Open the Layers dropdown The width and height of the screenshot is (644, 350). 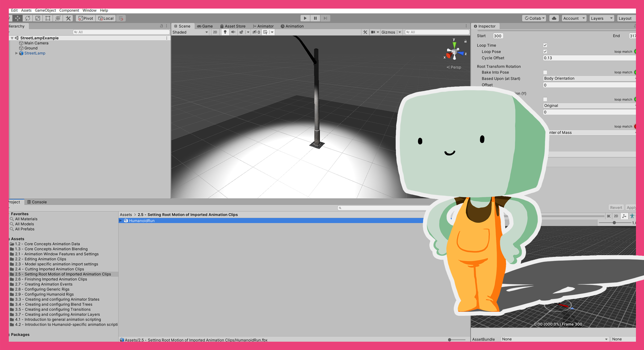click(x=601, y=18)
